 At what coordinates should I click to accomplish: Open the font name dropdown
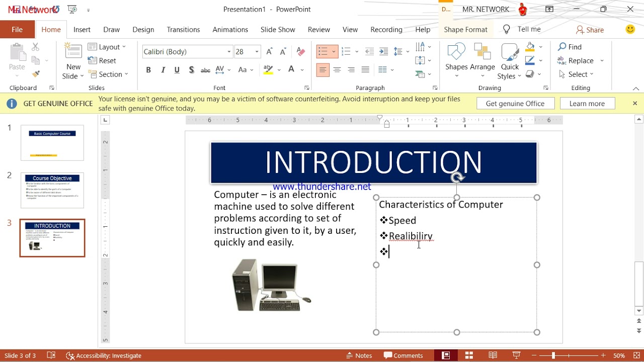point(229,52)
